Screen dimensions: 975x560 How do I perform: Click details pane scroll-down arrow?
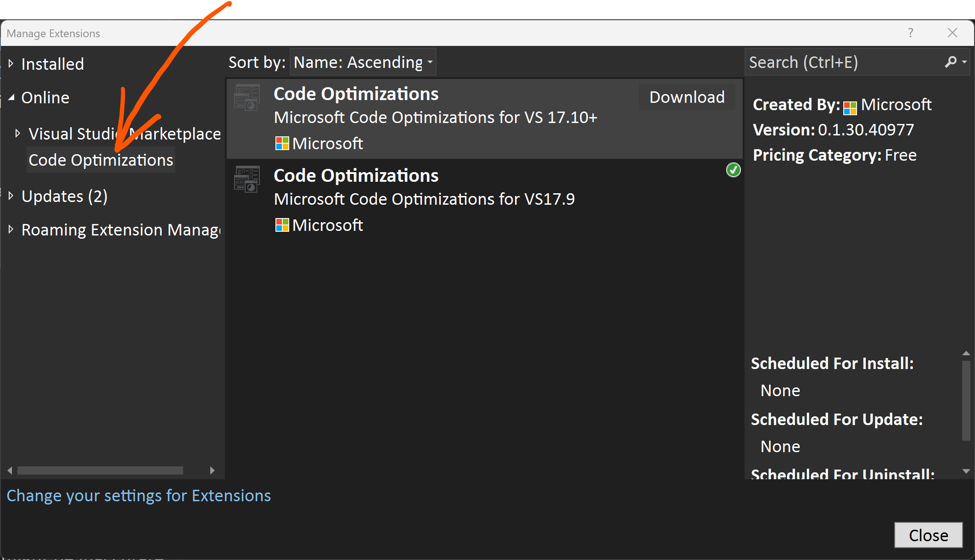966,471
